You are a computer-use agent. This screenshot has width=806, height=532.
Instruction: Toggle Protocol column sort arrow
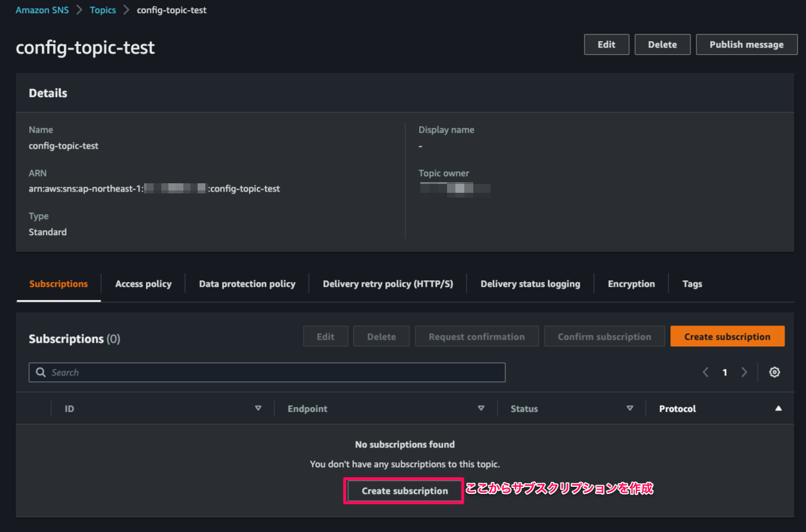click(778, 408)
